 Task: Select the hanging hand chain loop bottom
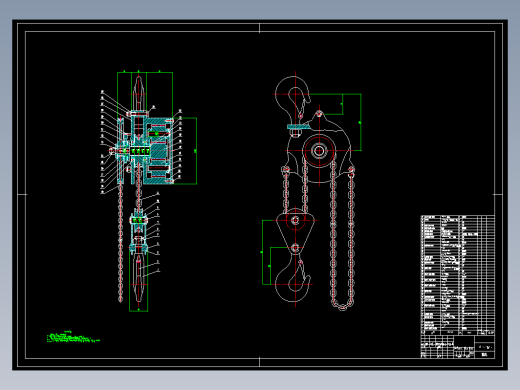pyautogui.click(x=342, y=303)
